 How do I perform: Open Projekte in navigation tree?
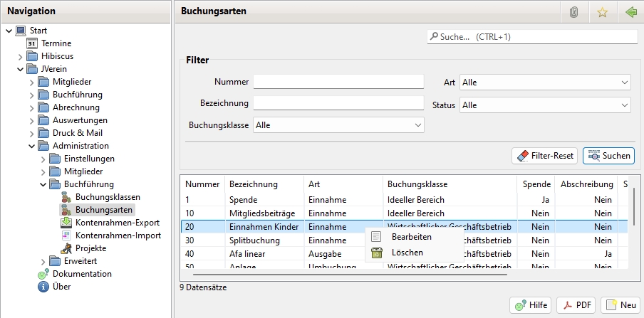[x=90, y=248]
